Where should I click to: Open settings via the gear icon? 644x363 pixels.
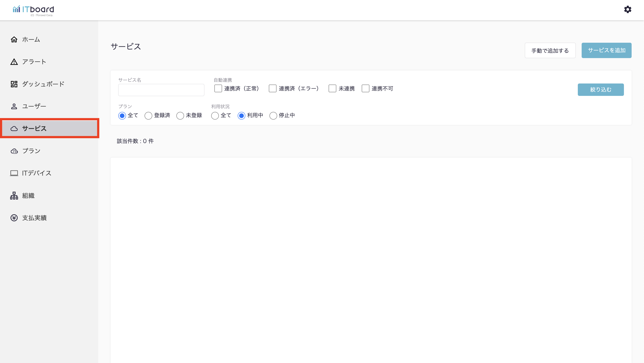628,9
